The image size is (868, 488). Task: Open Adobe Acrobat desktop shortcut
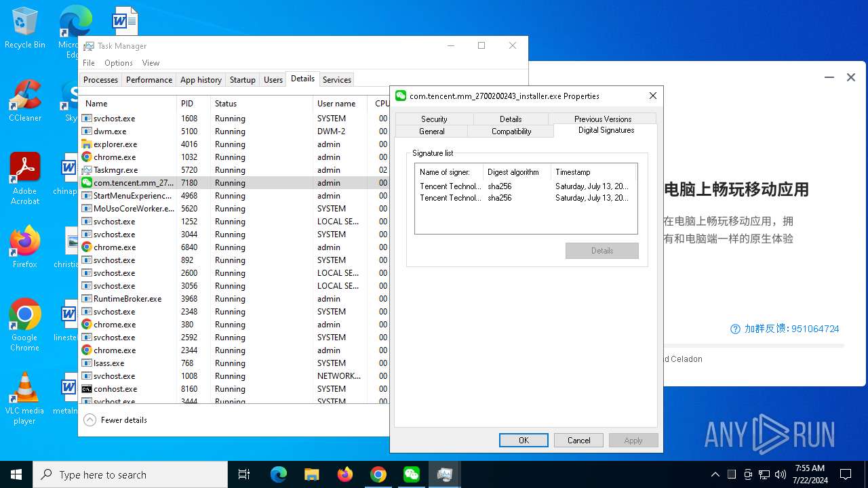(24, 178)
